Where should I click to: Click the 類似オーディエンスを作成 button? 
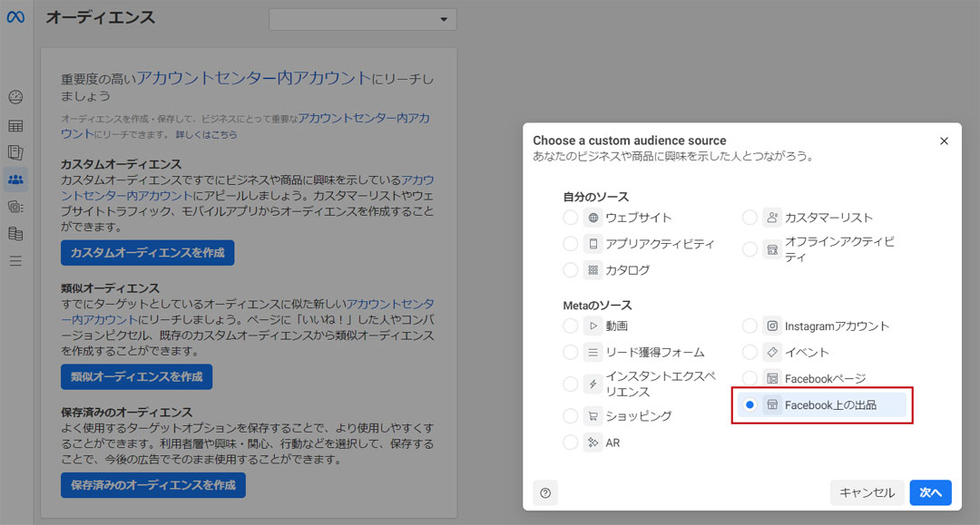click(x=136, y=376)
